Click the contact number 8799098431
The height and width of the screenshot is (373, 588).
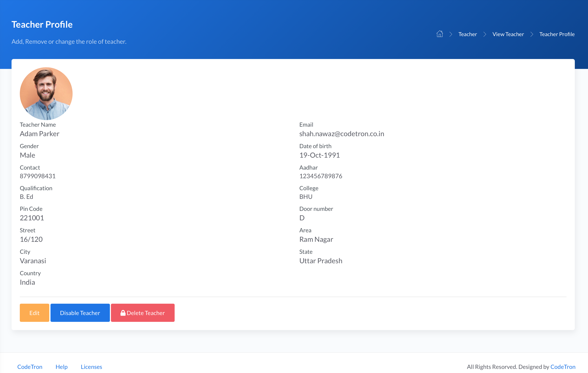click(38, 176)
